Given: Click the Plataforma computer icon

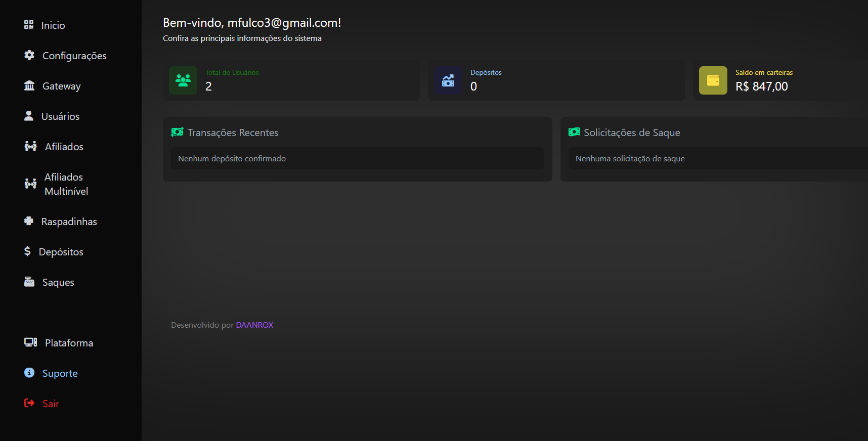Looking at the screenshot, I should (31, 342).
